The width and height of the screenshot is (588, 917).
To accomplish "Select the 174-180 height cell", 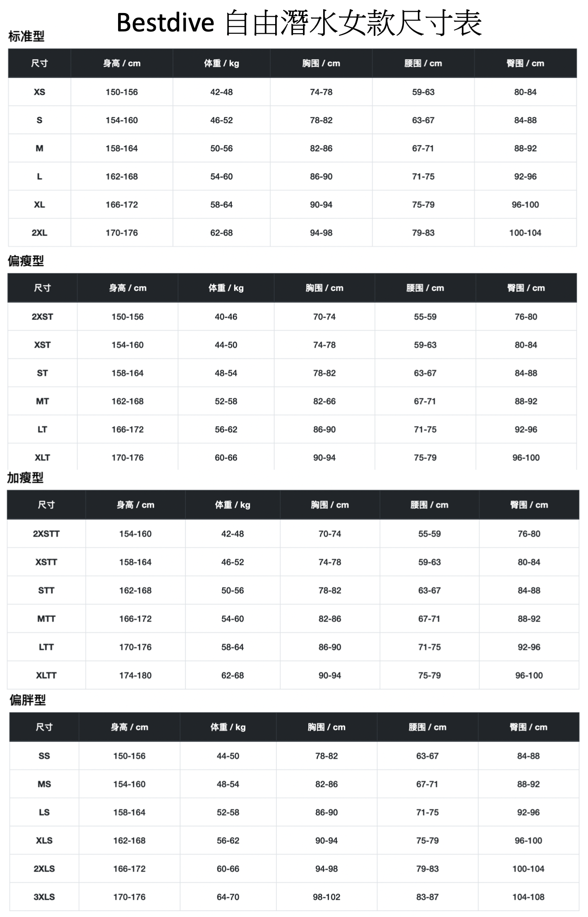I will (135, 675).
